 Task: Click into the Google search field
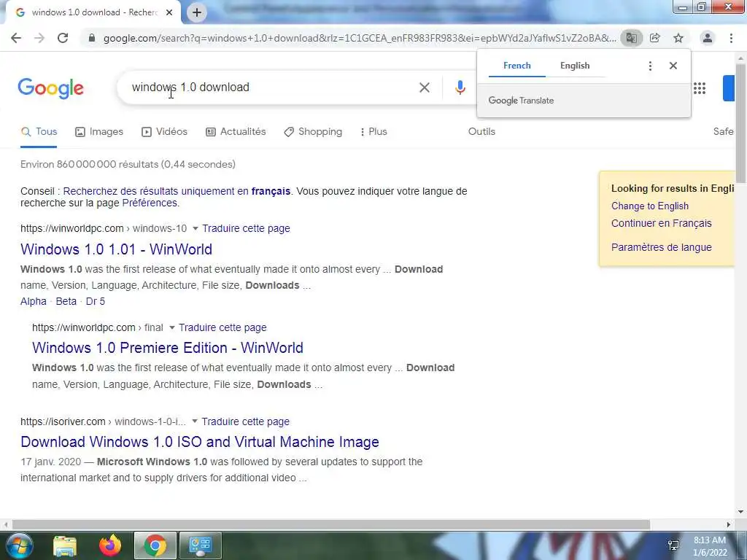coord(271,87)
